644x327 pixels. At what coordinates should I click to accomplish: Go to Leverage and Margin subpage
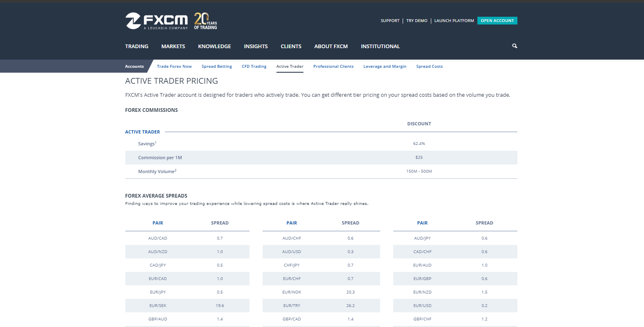point(385,67)
